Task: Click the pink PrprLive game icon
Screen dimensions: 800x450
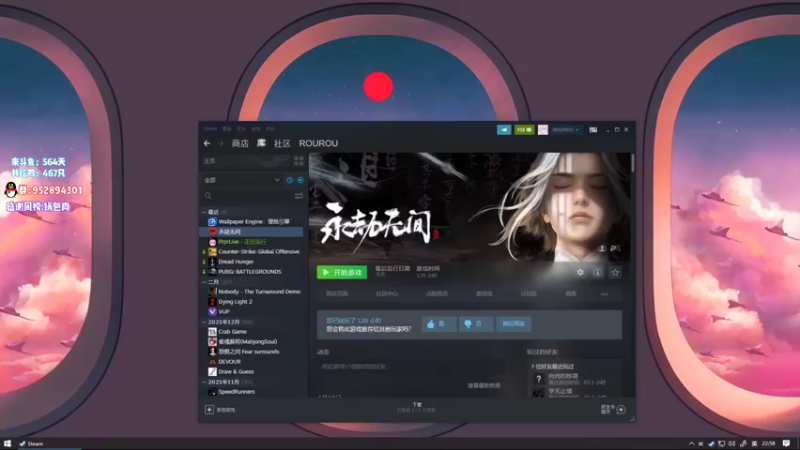Action: (212, 242)
